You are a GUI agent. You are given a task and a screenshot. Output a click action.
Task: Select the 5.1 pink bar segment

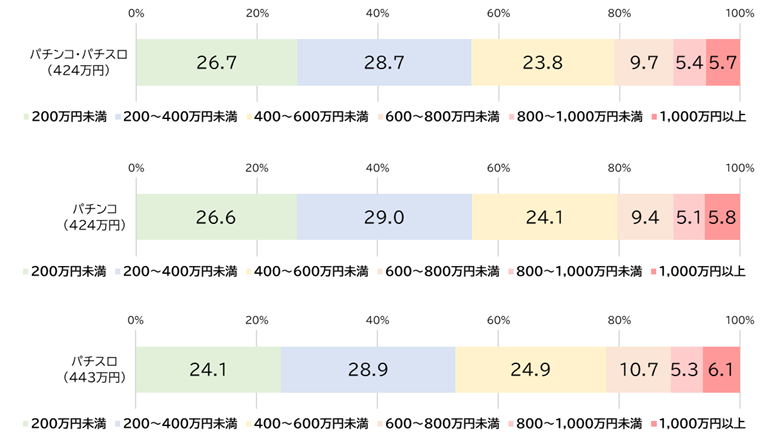click(x=688, y=217)
